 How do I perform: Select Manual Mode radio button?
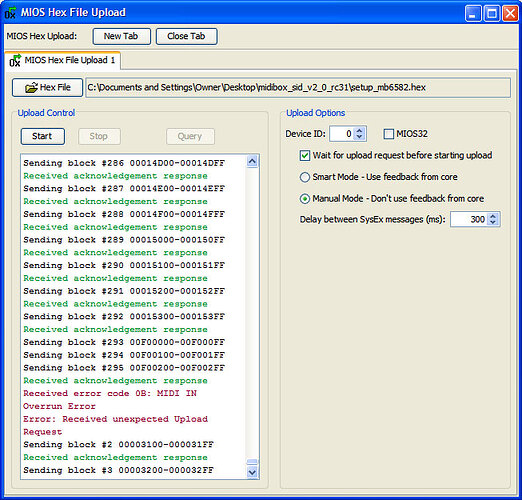[305, 199]
